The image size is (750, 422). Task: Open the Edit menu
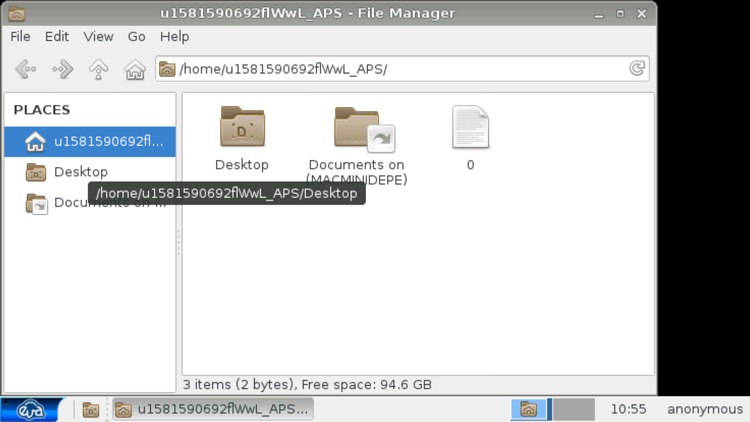56,36
